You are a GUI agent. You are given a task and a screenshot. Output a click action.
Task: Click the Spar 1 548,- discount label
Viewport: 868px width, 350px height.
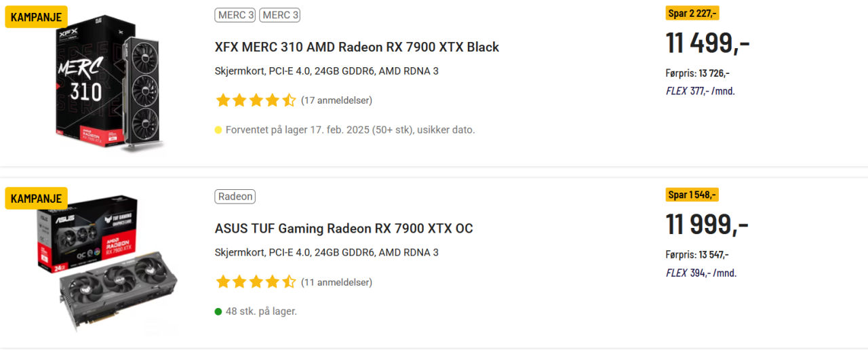(x=692, y=195)
